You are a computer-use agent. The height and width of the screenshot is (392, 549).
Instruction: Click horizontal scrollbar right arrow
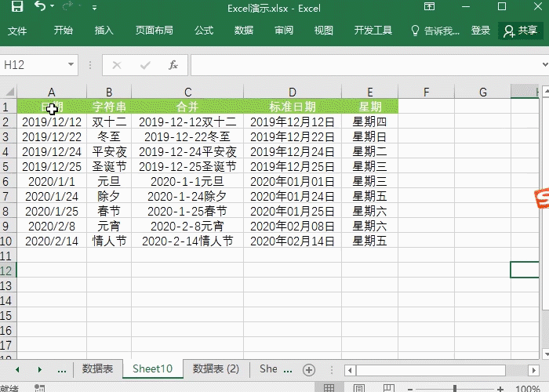pyautogui.click(x=533, y=370)
